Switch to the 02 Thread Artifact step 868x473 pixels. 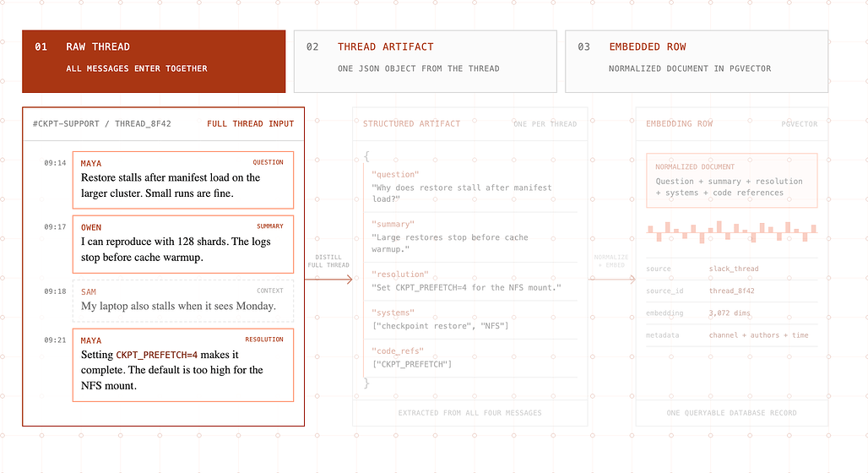[x=426, y=62]
